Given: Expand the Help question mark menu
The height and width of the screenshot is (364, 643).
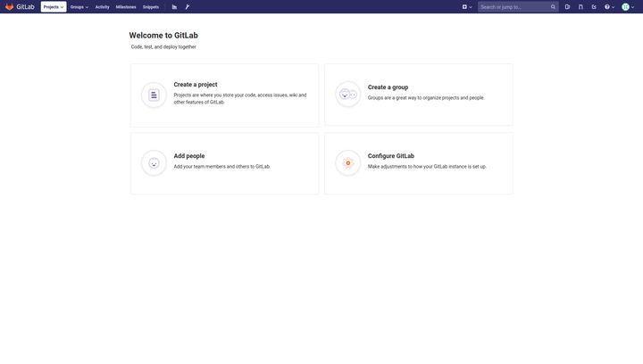Looking at the screenshot, I should pos(609,7).
